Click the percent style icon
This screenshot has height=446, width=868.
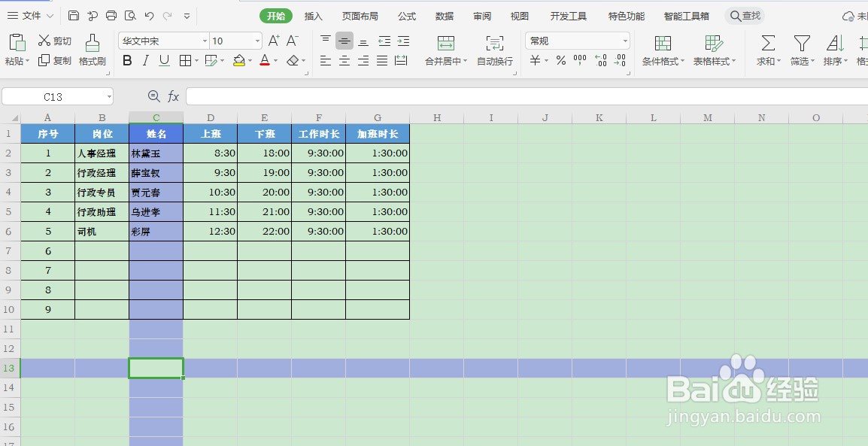coord(561,60)
